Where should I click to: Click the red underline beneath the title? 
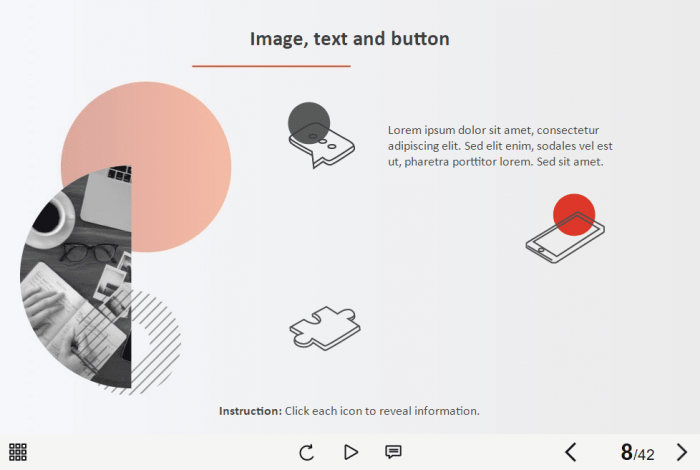pos(271,66)
